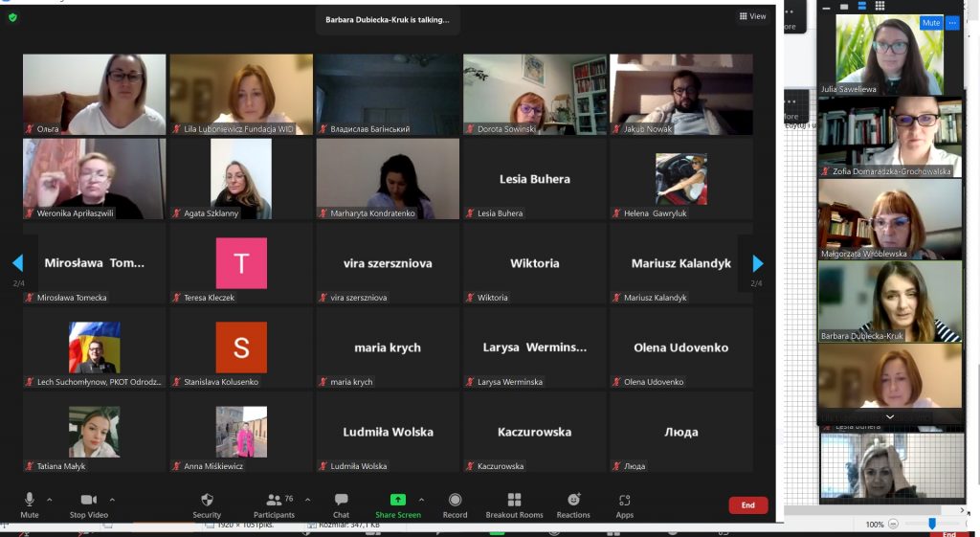Click the zoom level slider handle

click(x=932, y=524)
